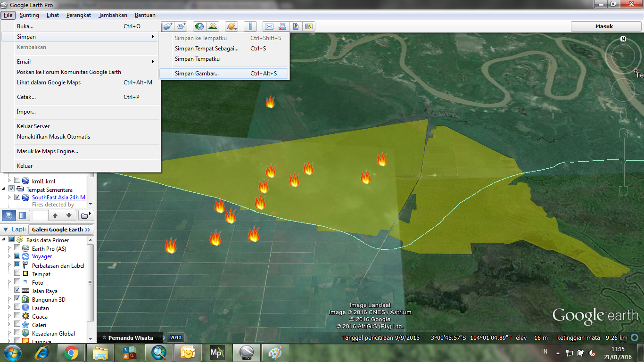The image size is (644, 362).
Task: Click the Places panel scroll-down arrow
Action: [91, 204]
